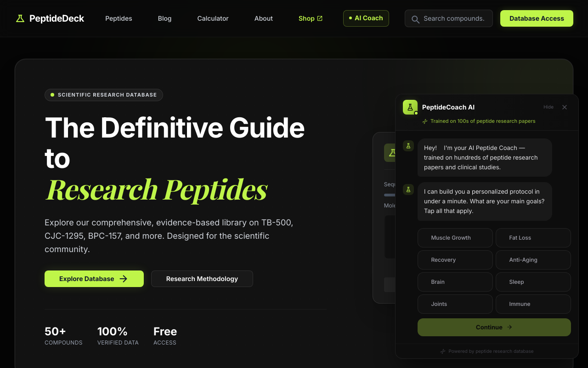The width and height of the screenshot is (588, 368).
Task: Select the Sleep goal chip
Action: click(x=533, y=282)
